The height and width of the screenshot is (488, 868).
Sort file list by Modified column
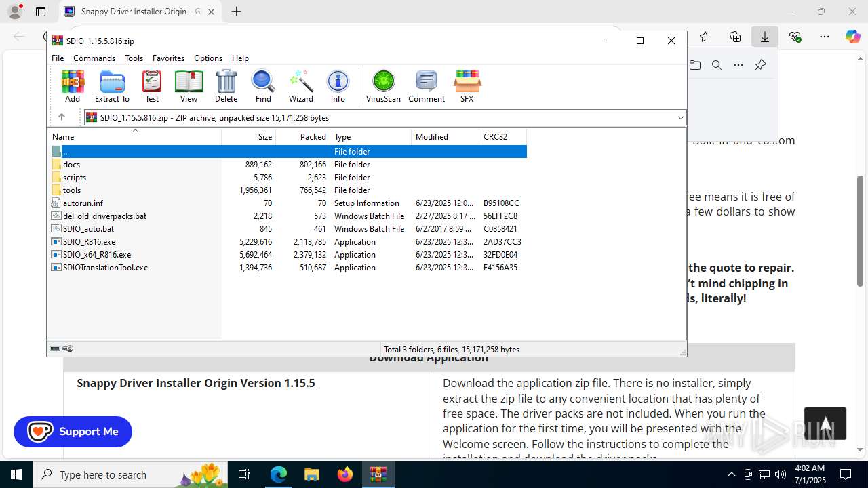click(446, 137)
